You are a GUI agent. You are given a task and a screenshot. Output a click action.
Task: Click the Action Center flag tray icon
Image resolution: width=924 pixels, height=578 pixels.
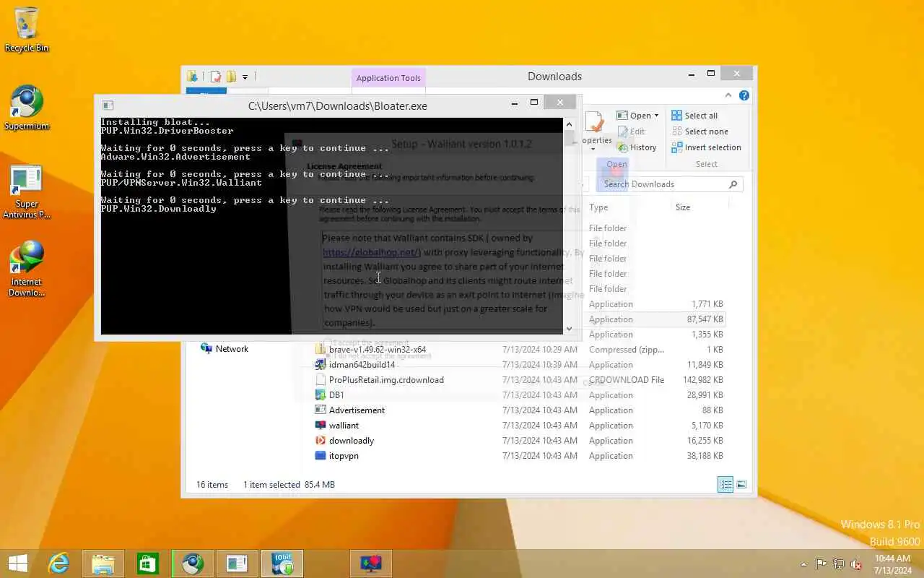tap(821, 564)
